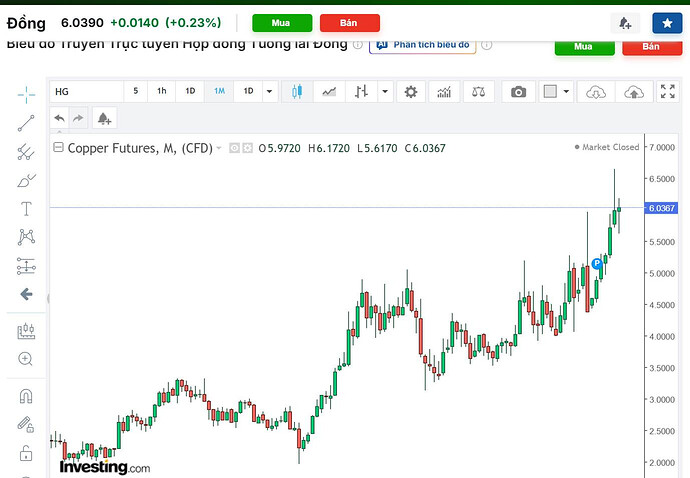Toggle legend visibility eye icon
Screen dimensions: 690x478
click(x=235, y=148)
